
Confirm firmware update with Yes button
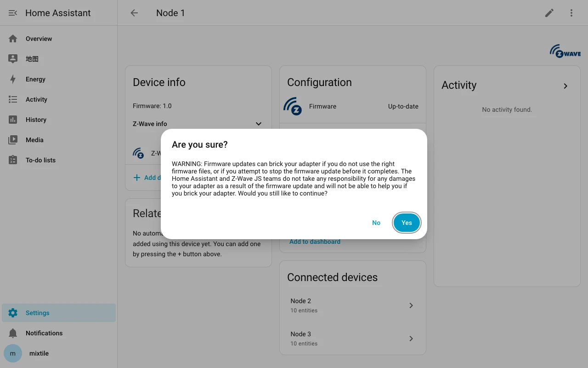[407, 223]
